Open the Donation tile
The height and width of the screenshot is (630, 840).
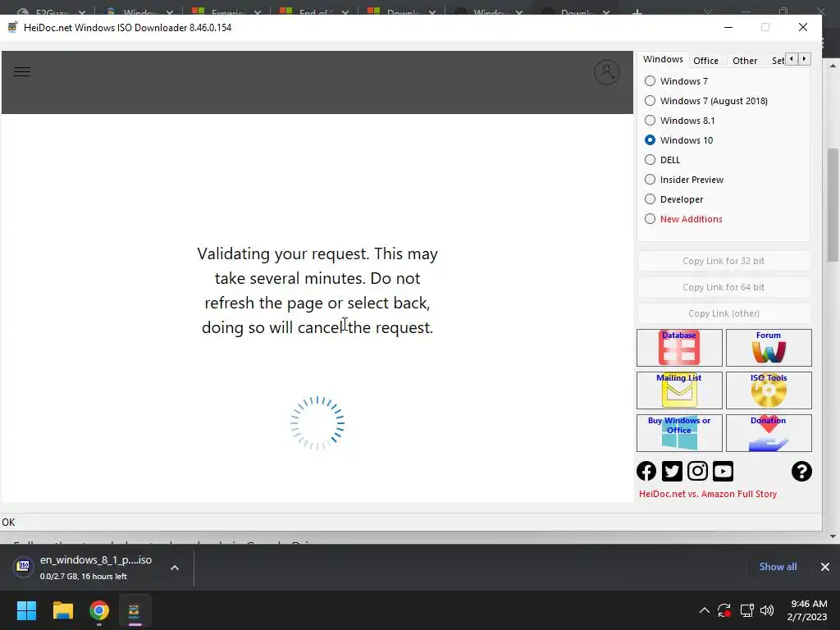click(768, 433)
